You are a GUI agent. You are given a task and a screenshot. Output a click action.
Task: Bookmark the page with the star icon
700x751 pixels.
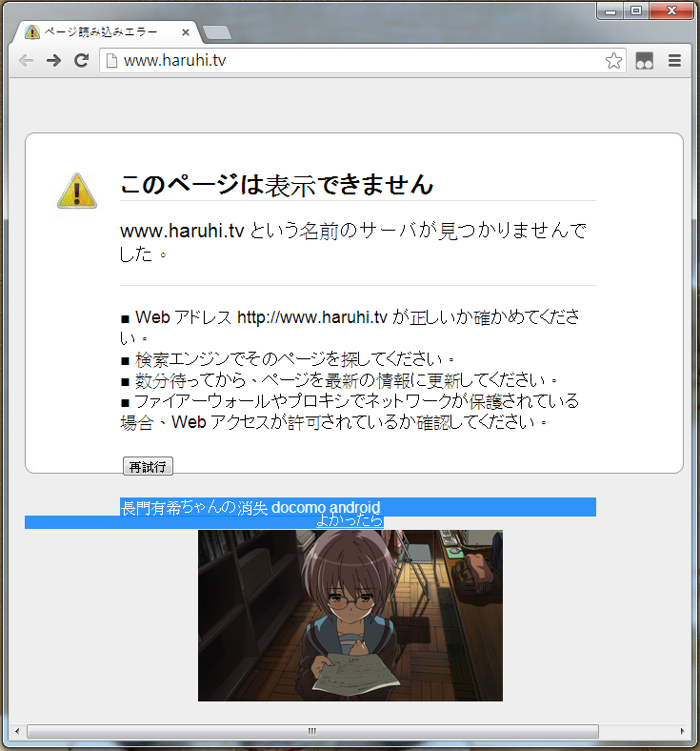point(613,61)
